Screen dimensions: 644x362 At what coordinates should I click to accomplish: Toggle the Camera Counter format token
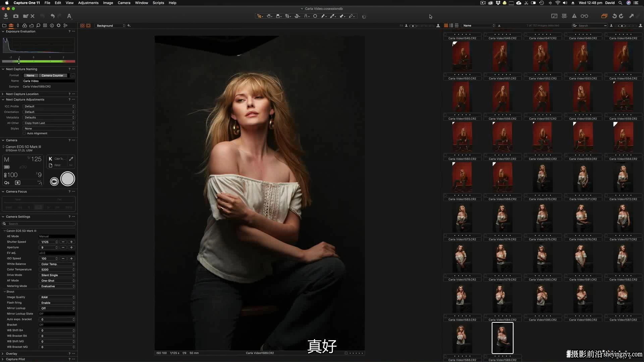pos(52,75)
